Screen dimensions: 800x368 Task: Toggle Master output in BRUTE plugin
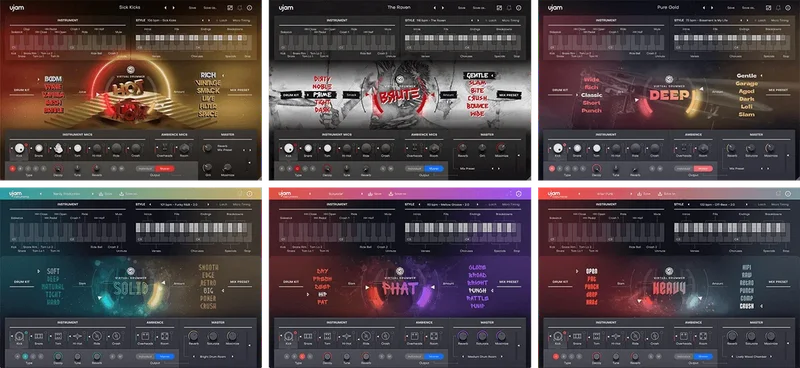point(435,168)
